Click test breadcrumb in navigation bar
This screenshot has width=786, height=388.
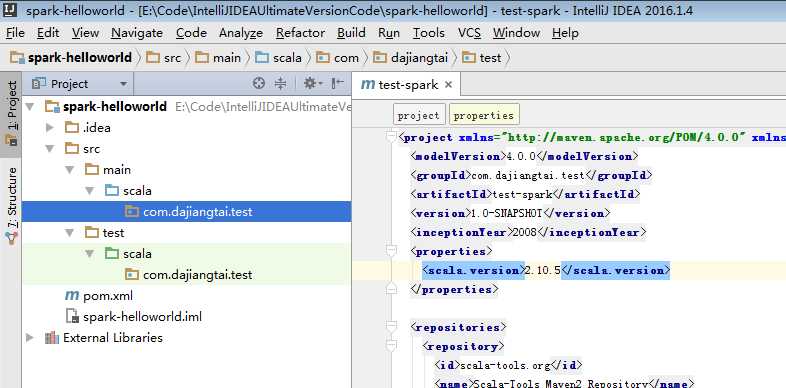click(481, 58)
